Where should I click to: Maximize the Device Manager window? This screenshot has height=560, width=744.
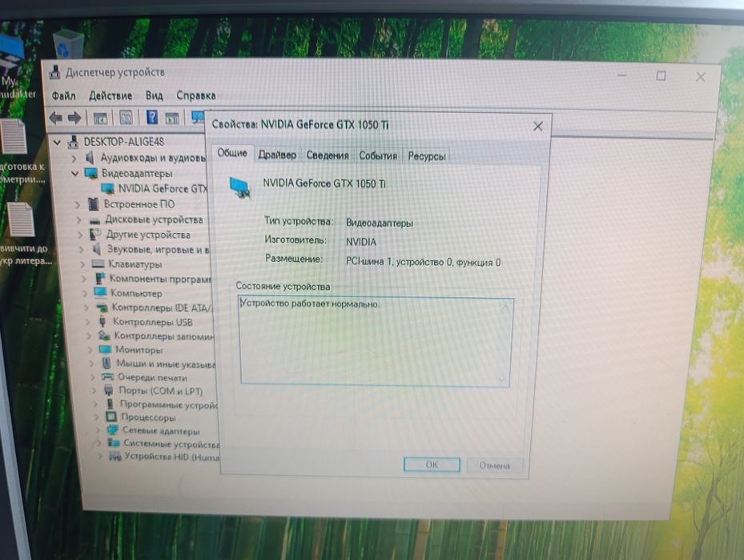tap(661, 75)
